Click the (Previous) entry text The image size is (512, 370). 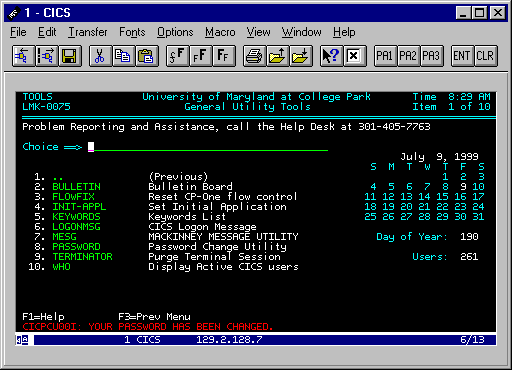pyautogui.click(x=178, y=177)
